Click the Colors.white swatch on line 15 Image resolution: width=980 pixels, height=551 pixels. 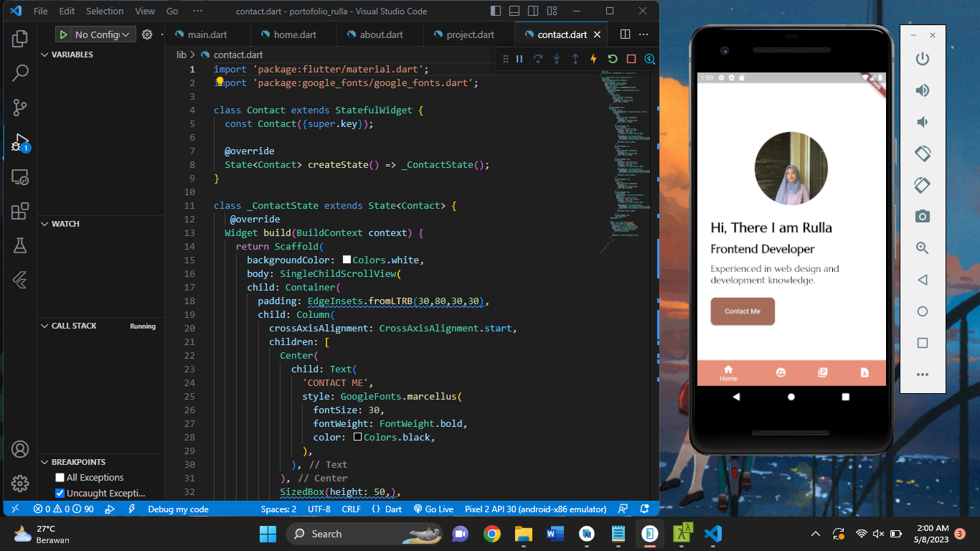pos(347,260)
